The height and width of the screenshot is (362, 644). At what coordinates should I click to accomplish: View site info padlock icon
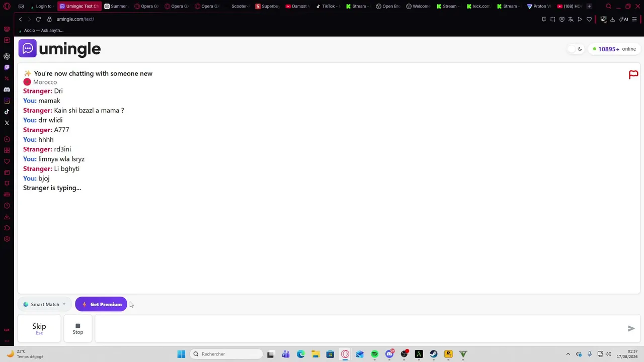tap(49, 19)
